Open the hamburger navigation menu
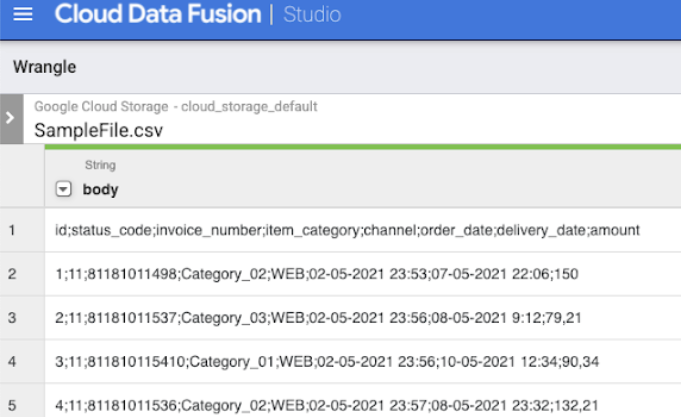Screen dimensions: 681x417 (23, 14)
